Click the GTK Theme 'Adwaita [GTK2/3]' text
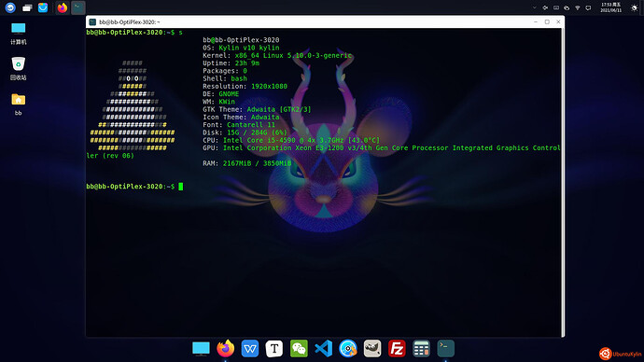This screenshot has width=644, height=362. 279,109
